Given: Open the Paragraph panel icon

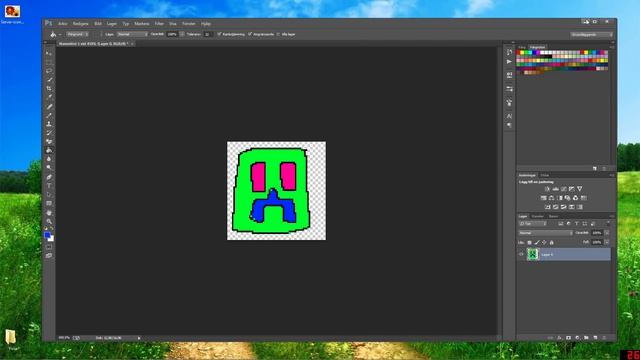Looking at the screenshot, I should [x=509, y=125].
